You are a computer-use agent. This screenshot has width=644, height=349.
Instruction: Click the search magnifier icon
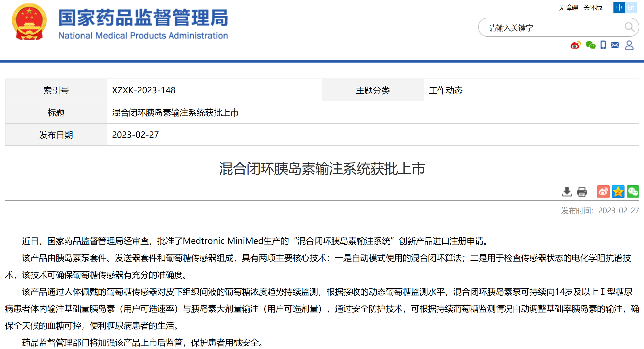(x=629, y=27)
